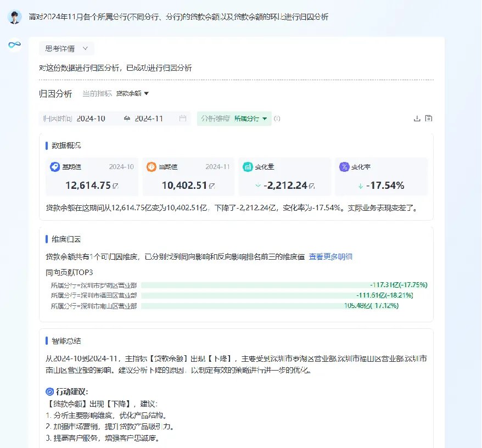Click the info icon beside 所属分行
Screen dimensions: 482x448
tap(277, 119)
